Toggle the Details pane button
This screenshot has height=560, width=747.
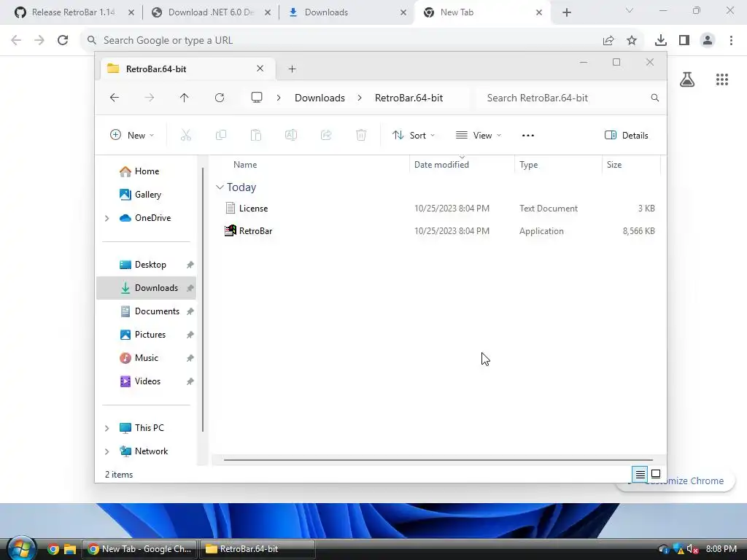(x=626, y=135)
